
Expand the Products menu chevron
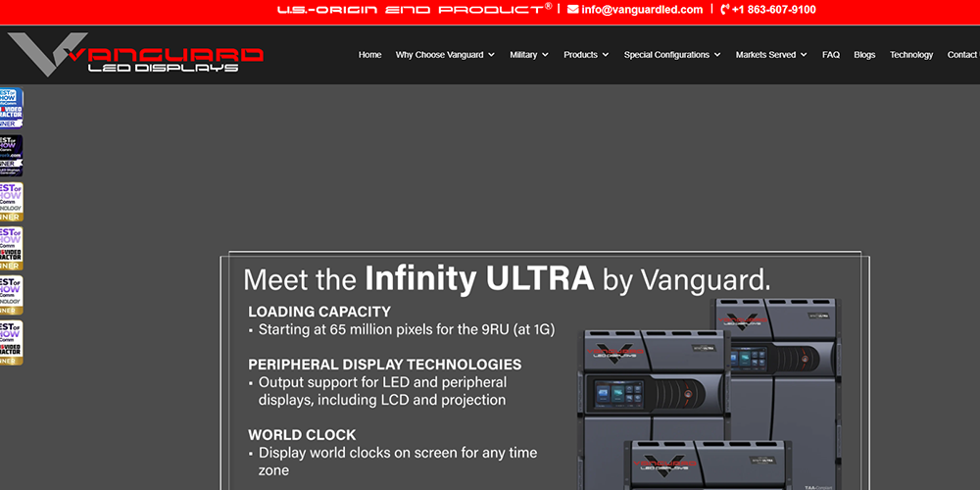pos(605,55)
